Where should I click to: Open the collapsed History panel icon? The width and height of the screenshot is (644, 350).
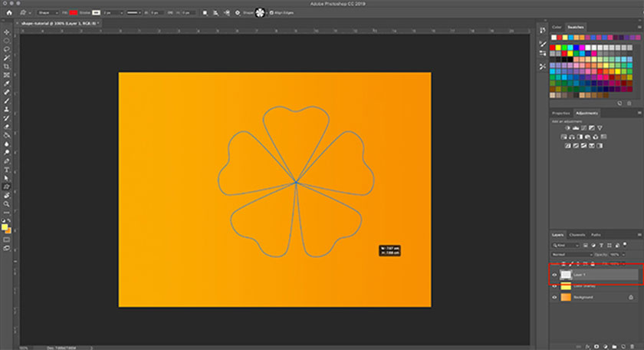pyautogui.click(x=543, y=31)
